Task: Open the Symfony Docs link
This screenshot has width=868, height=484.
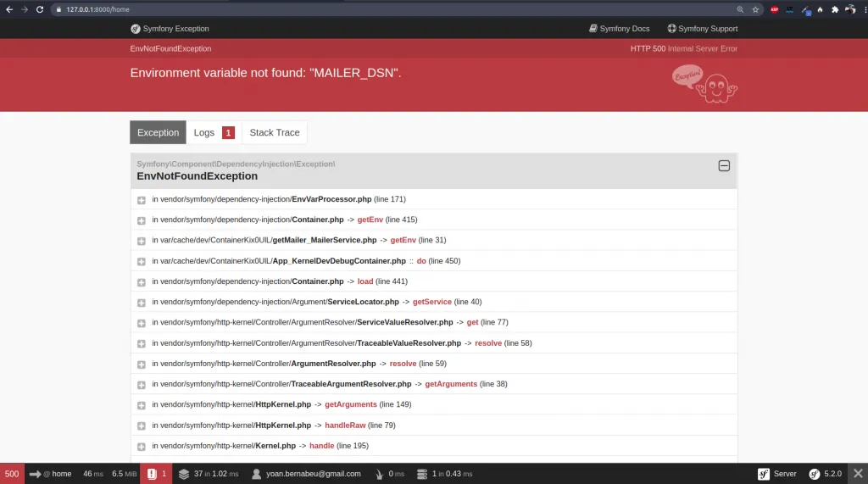Action: 620,29
